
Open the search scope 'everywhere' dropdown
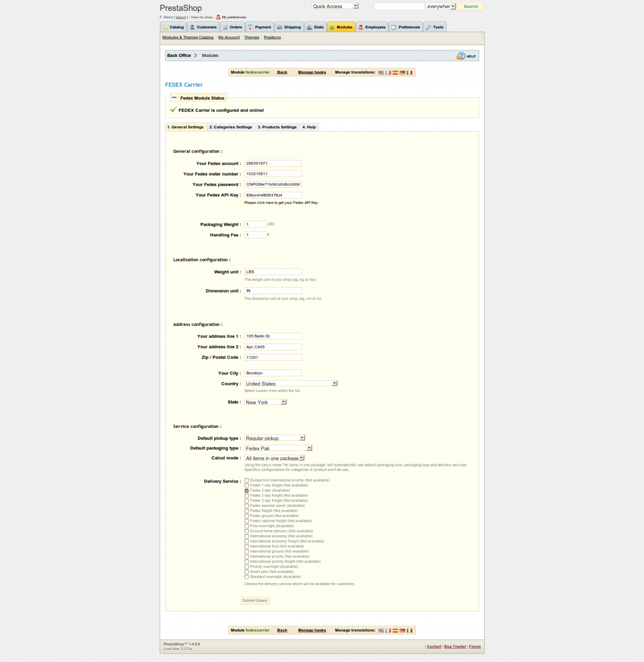[x=441, y=6]
